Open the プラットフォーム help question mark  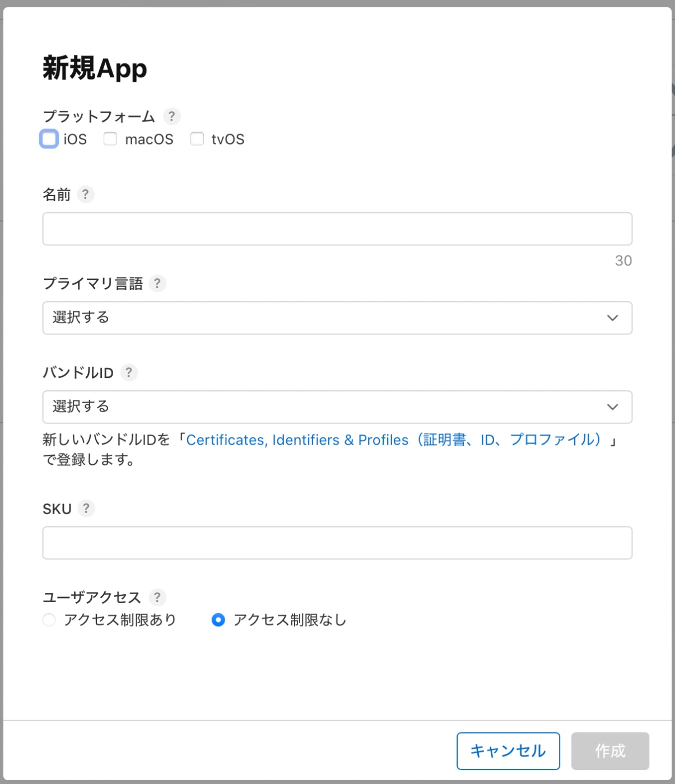click(x=171, y=116)
